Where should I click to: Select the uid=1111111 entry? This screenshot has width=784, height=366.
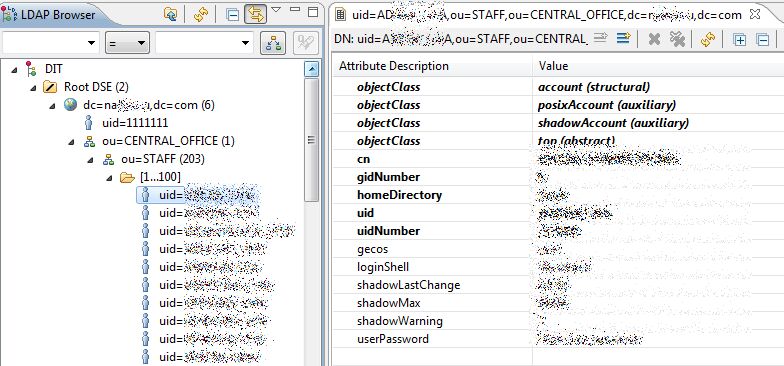(134, 123)
